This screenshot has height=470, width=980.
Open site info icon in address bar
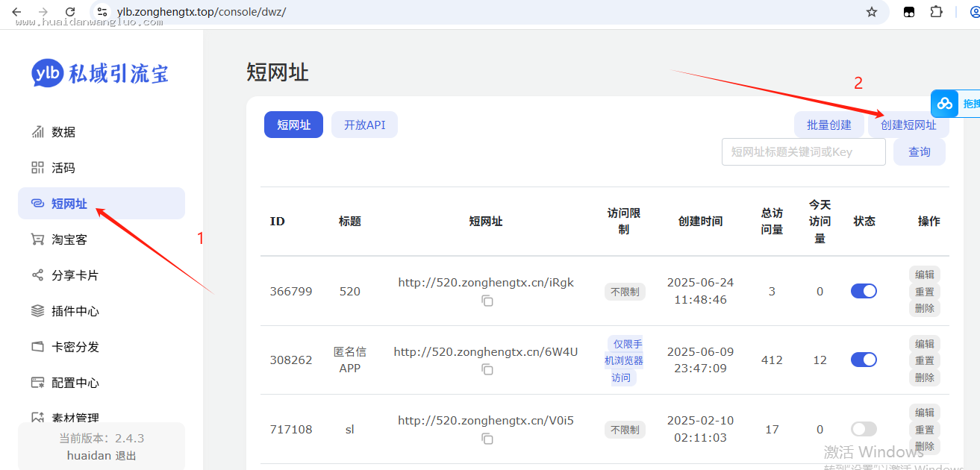coord(102,12)
